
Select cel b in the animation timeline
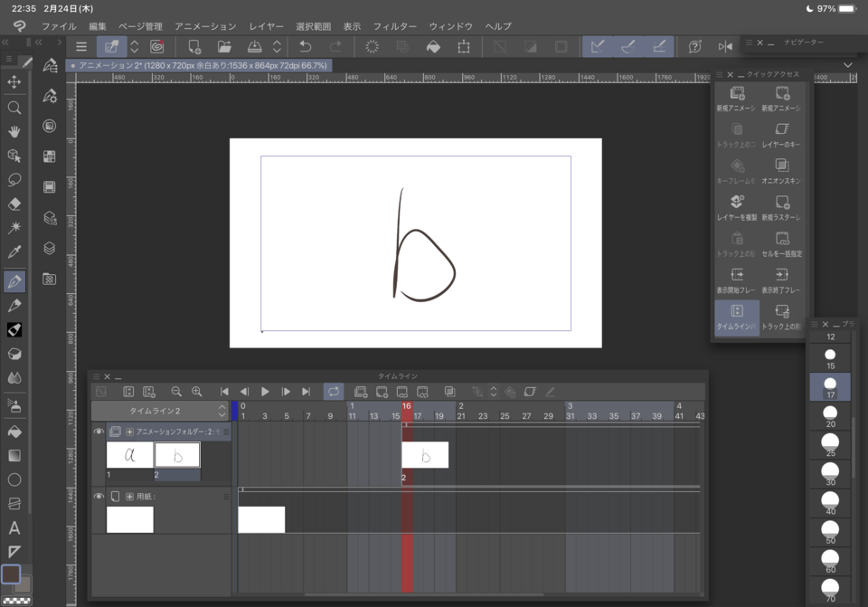177,454
